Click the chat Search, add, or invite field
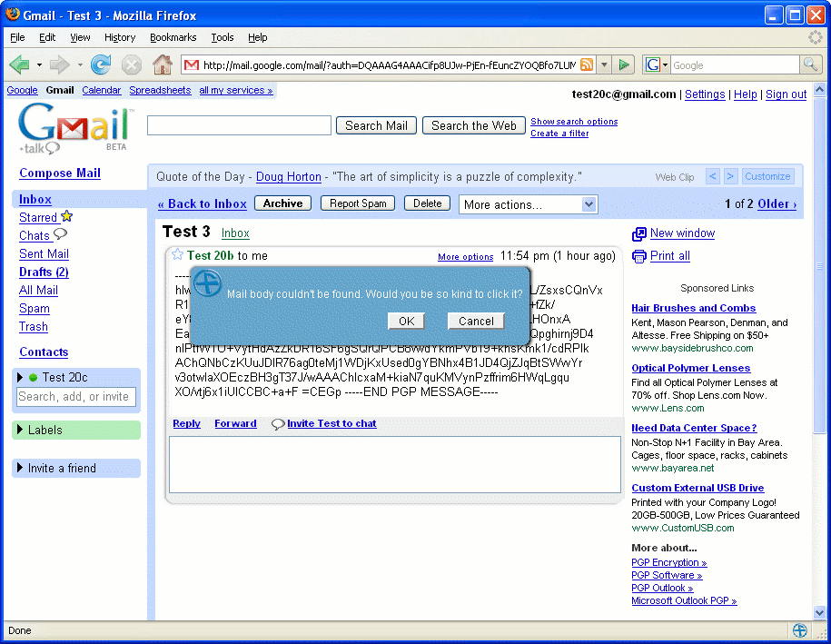The image size is (831, 644). click(x=75, y=396)
